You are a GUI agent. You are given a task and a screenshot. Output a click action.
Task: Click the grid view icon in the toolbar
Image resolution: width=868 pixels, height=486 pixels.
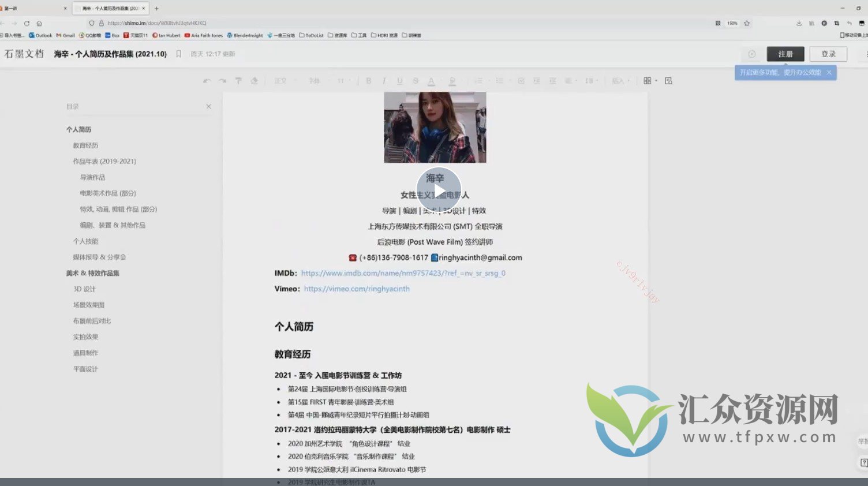[x=648, y=81]
